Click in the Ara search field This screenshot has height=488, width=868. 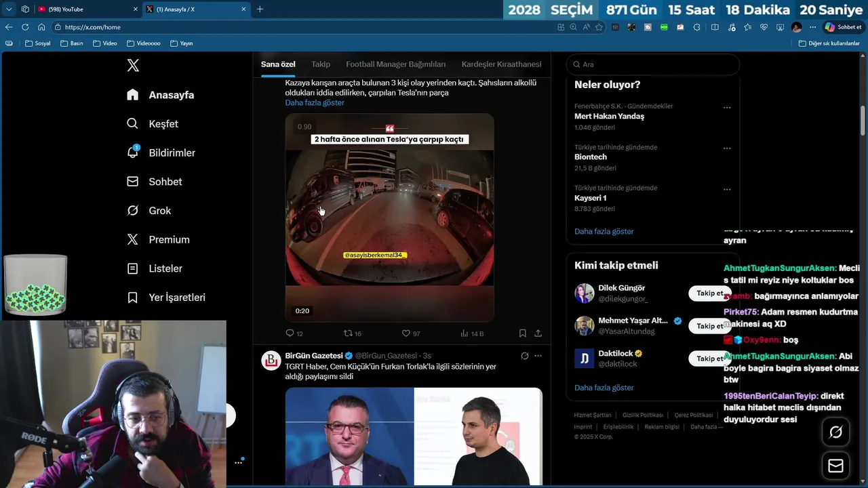tap(652, 64)
